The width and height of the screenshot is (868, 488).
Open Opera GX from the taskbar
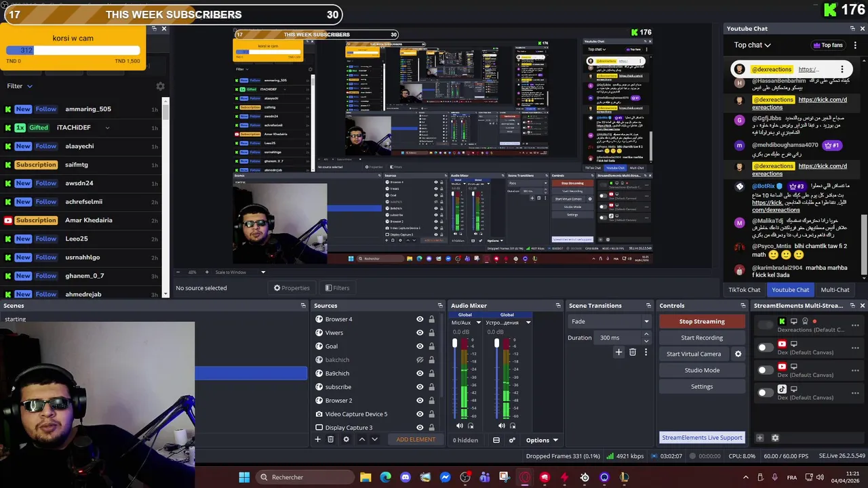click(x=524, y=477)
